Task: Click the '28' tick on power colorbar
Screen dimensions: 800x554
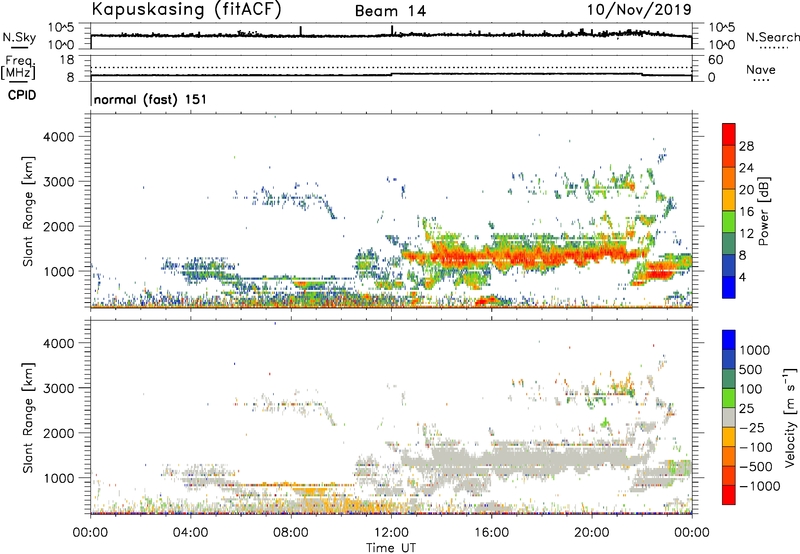Action: [746, 146]
